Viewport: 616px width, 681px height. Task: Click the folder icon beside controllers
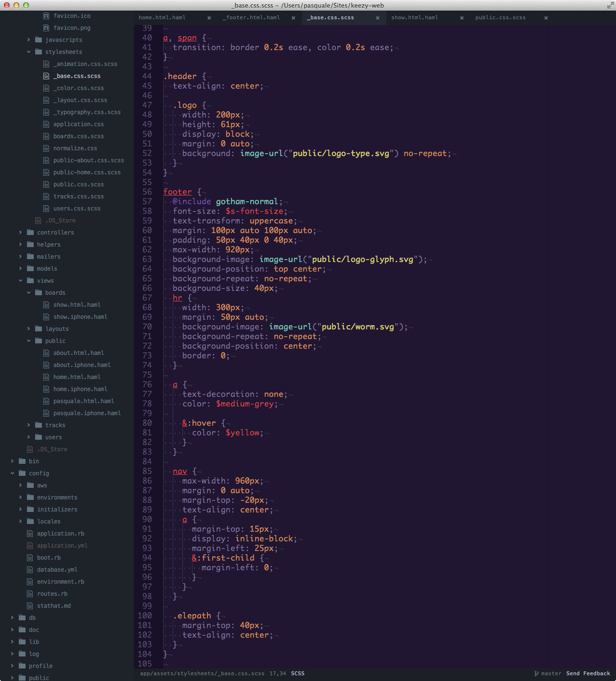30,233
